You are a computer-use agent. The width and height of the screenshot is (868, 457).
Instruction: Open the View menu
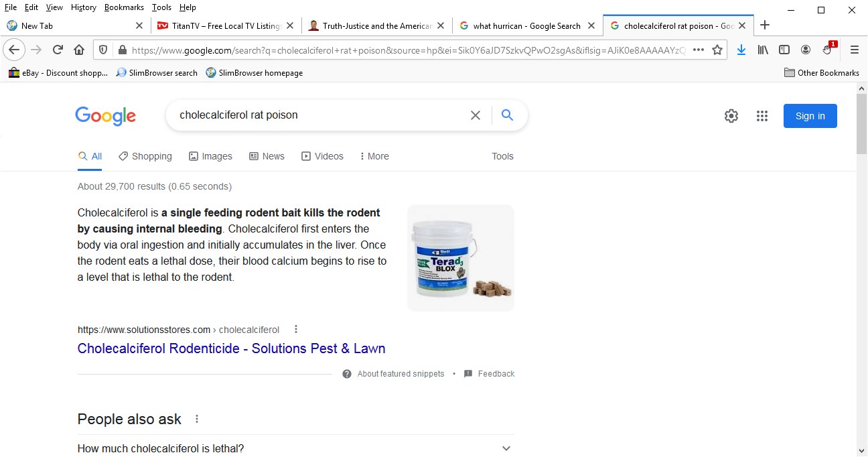pos(54,7)
